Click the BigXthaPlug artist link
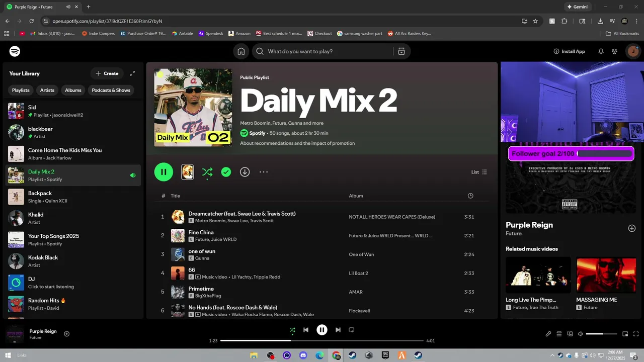This screenshot has width=644, height=362. [x=208, y=296]
